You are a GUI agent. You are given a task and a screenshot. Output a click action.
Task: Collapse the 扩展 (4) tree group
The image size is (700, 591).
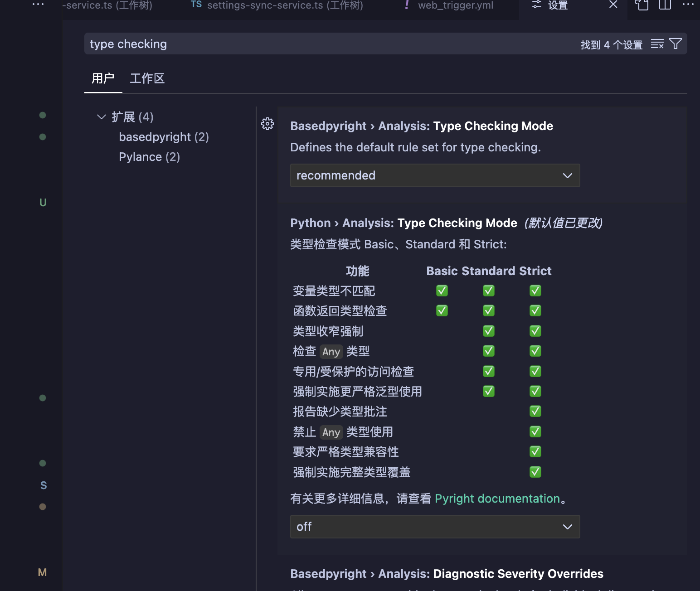point(101,117)
